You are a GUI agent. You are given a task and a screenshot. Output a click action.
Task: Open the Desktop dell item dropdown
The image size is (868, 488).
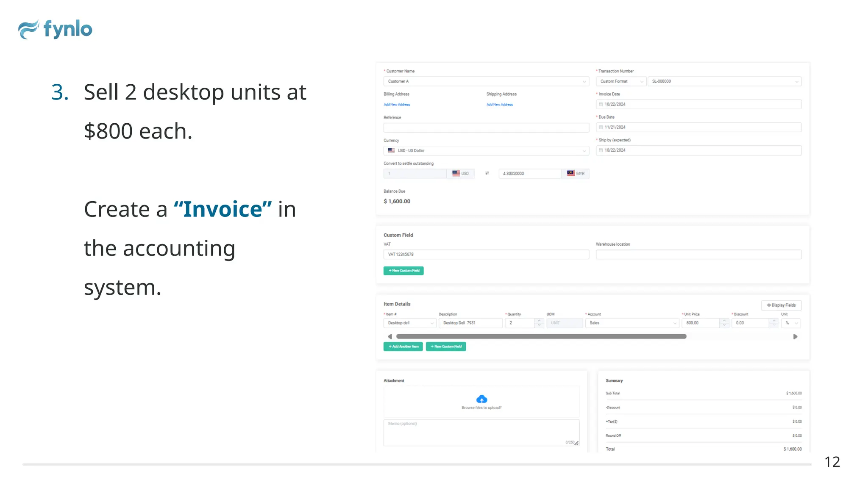(409, 323)
